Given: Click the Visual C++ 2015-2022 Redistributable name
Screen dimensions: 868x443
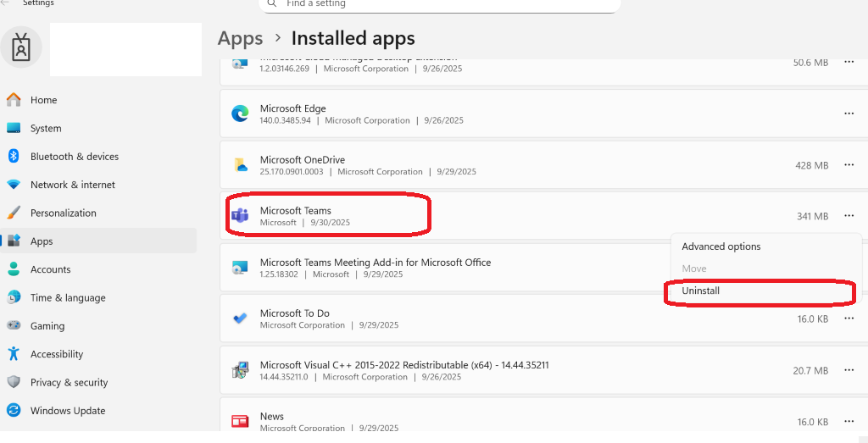Looking at the screenshot, I should click(x=404, y=365).
